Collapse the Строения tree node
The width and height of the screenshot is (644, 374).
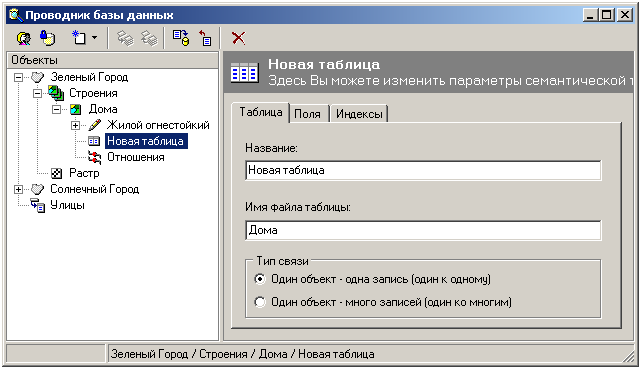pos(37,93)
